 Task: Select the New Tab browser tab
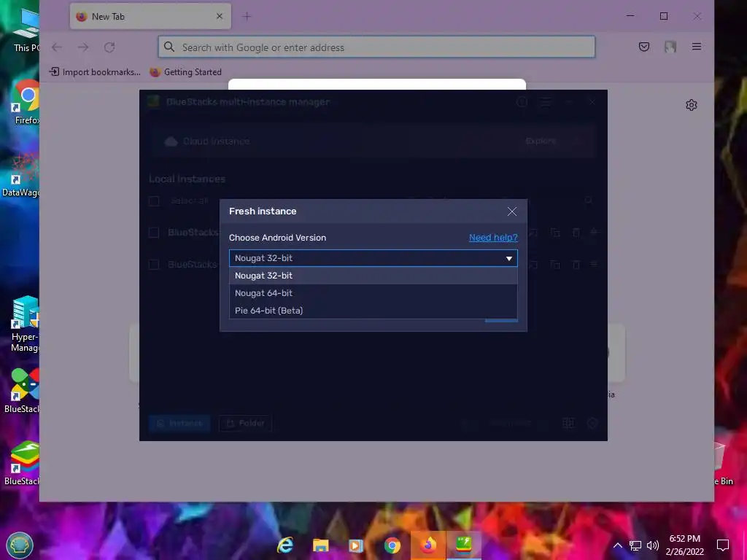pos(150,17)
